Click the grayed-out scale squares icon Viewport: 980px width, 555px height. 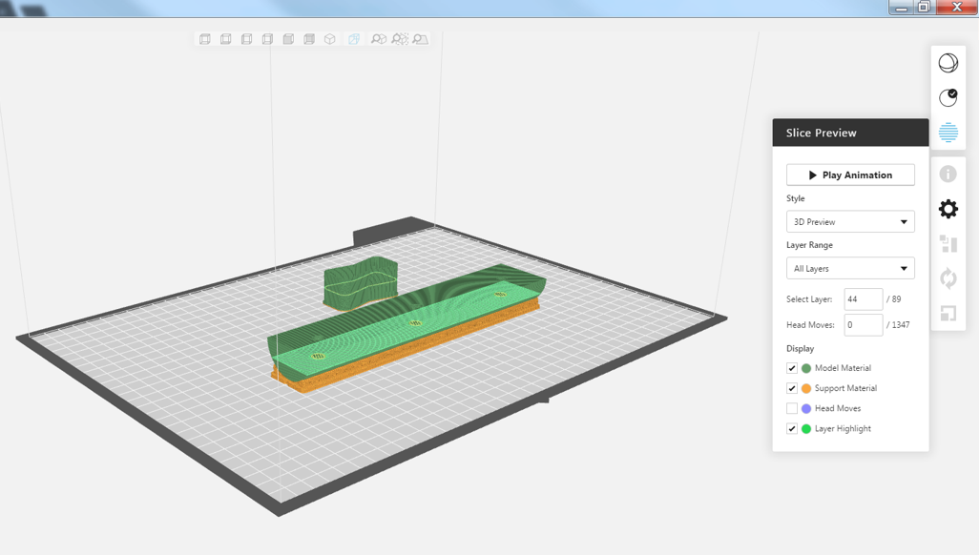[949, 314]
